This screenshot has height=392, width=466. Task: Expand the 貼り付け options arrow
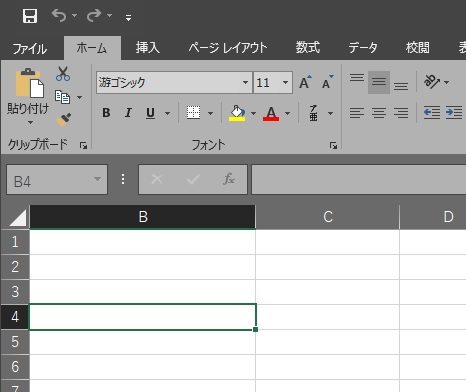(30, 122)
